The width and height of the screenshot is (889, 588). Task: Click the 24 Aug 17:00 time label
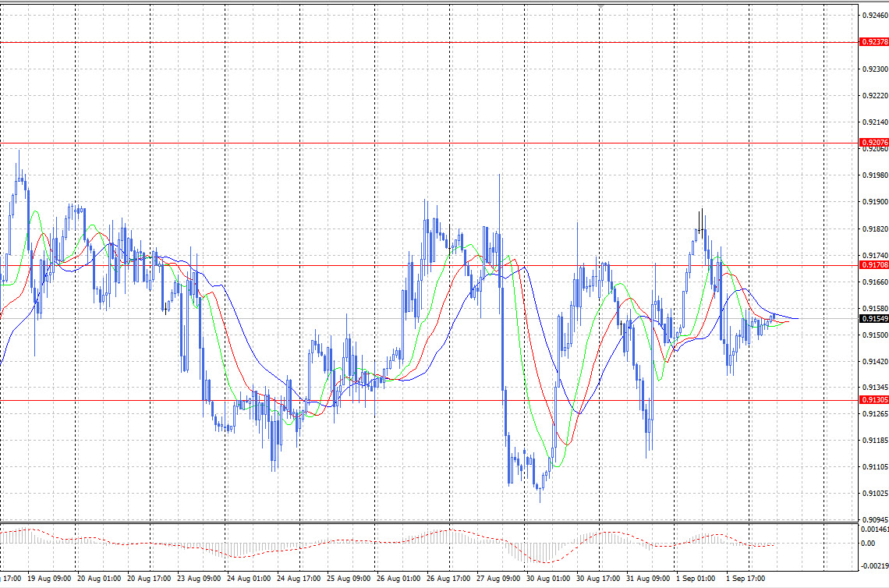[299, 579]
